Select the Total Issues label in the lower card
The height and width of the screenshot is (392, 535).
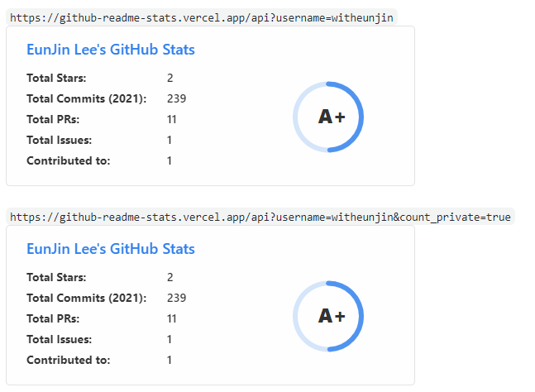59,339
